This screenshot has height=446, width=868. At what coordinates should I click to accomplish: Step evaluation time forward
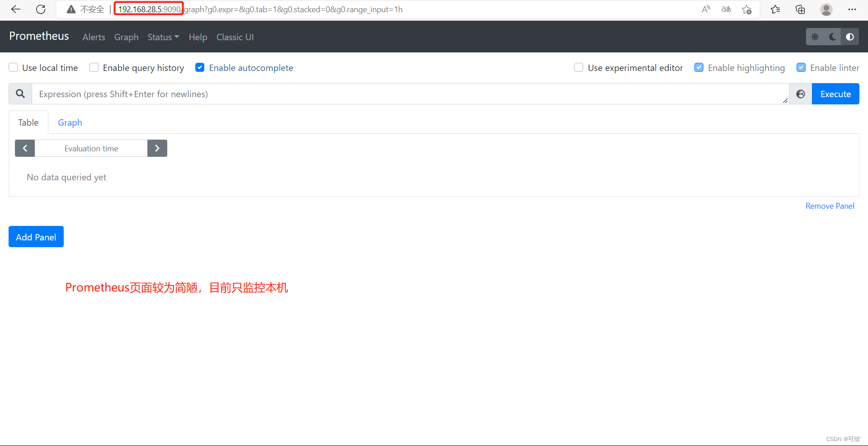(x=157, y=148)
